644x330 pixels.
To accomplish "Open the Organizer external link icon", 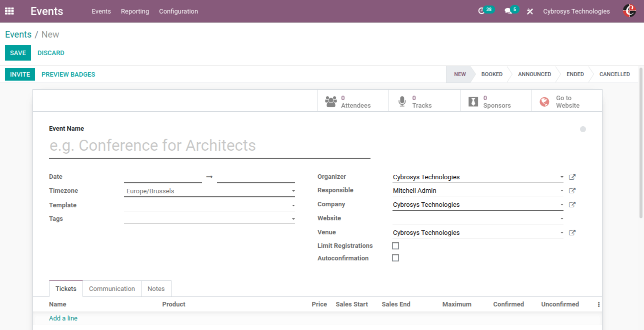I will (x=572, y=177).
